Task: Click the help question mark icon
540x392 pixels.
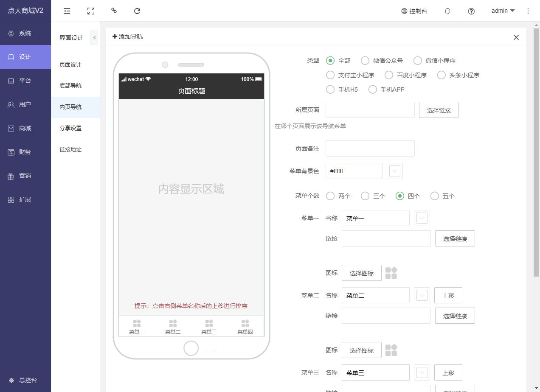Action: (x=471, y=11)
